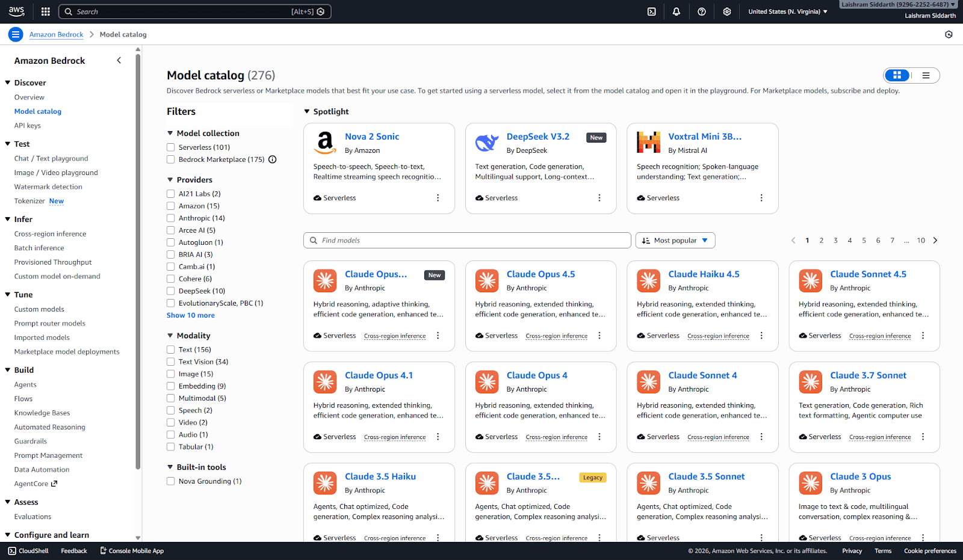Open Prompt router models
Image resolution: width=963 pixels, height=560 pixels.
pos(50,323)
